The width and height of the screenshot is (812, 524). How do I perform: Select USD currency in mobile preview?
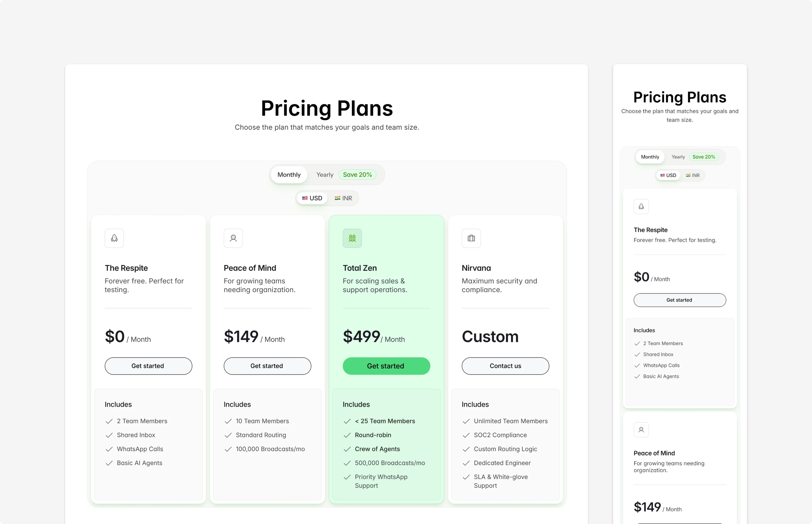tap(668, 175)
